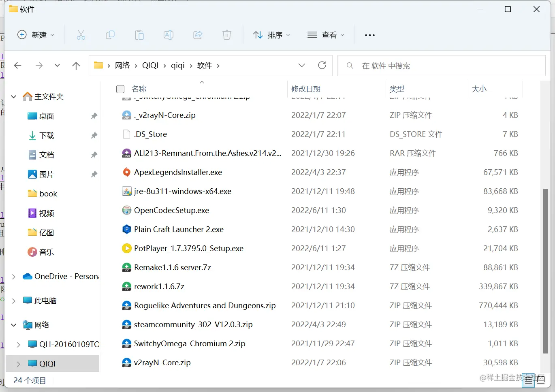Click the qiqi breadcrumb segment
555x392 pixels.
(178, 65)
